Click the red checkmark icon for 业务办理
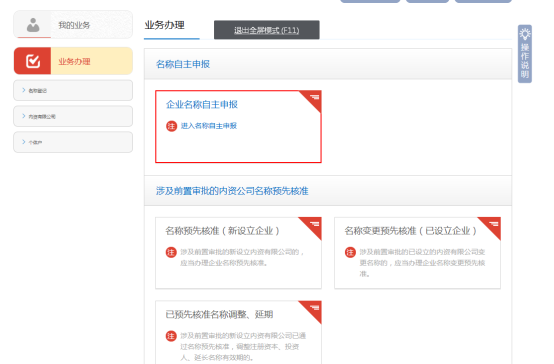Viewport: 554px width, 364px height. pyautogui.click(x=33, y=61)
